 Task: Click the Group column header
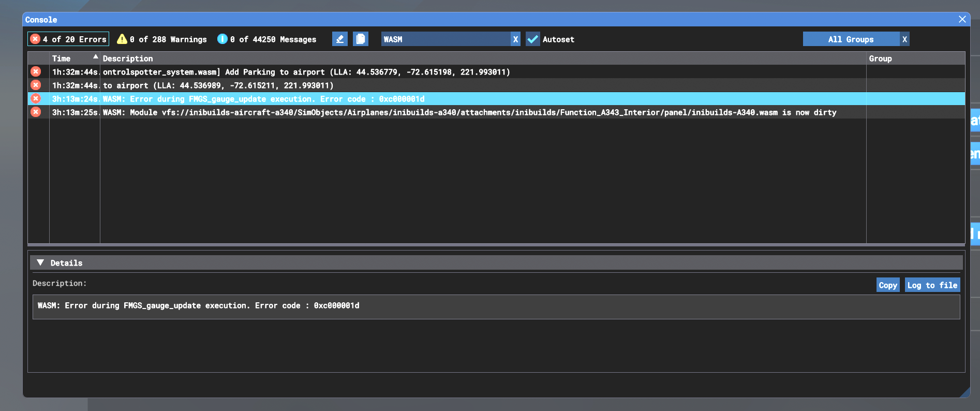click(x=880, y=58)
